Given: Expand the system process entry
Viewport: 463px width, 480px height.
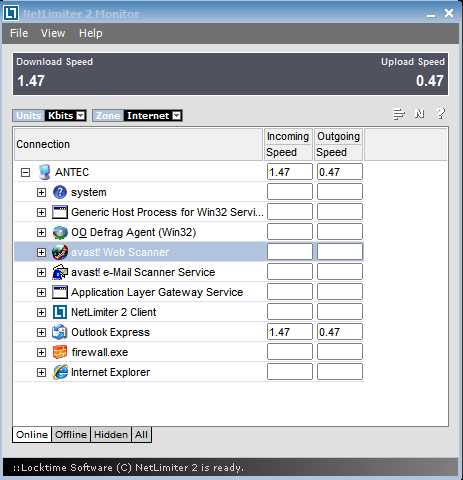Looking at the screenshot, I should coord(41,192).
